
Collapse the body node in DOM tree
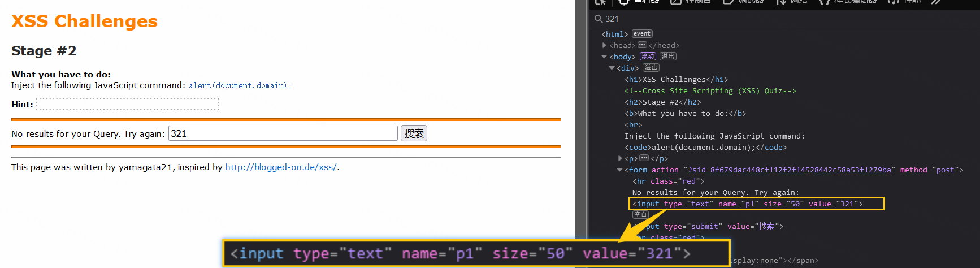(x=604, y=57)
